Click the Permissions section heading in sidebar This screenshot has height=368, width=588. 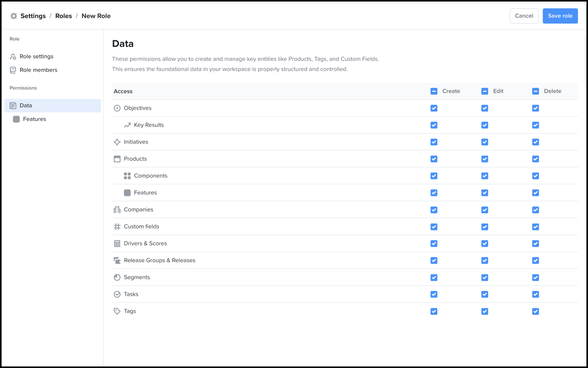pyautogui.click(x=23, y=88)
